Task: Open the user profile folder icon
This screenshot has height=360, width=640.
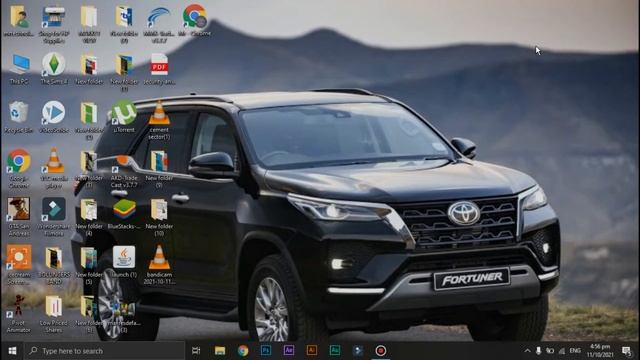Action: click(19, 20)
